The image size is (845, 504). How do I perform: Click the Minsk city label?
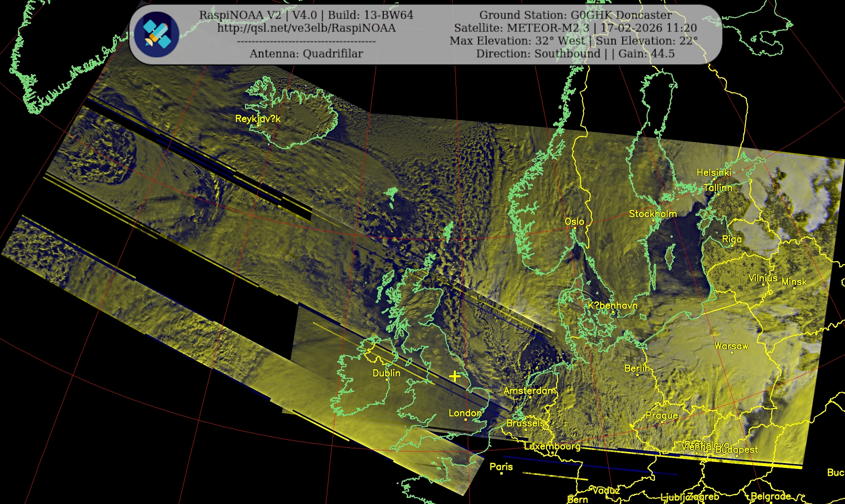point(794,281)
